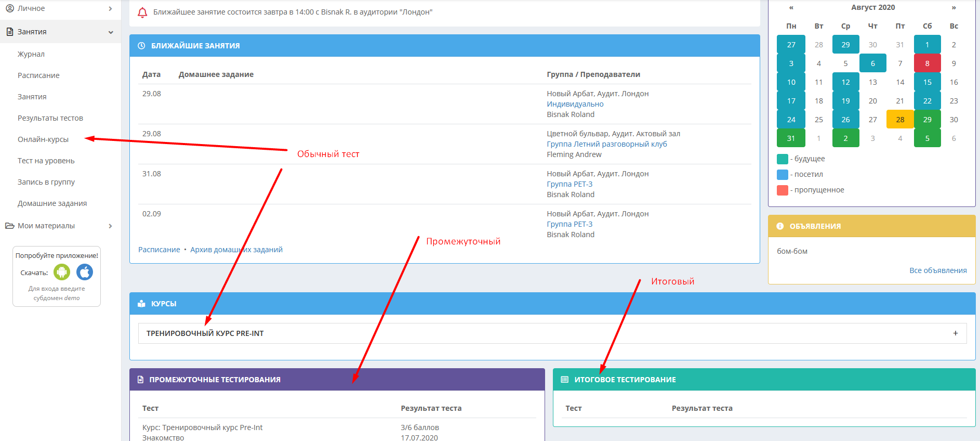The image size is (980, 441).
Task: Open the Занятия sub-item in sidebar
Action: (32, 97)
